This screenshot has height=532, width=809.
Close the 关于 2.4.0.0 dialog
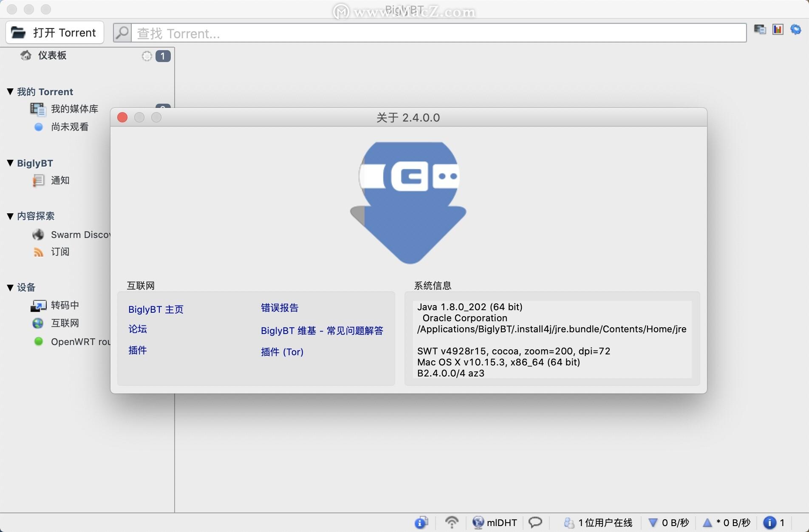122,117
